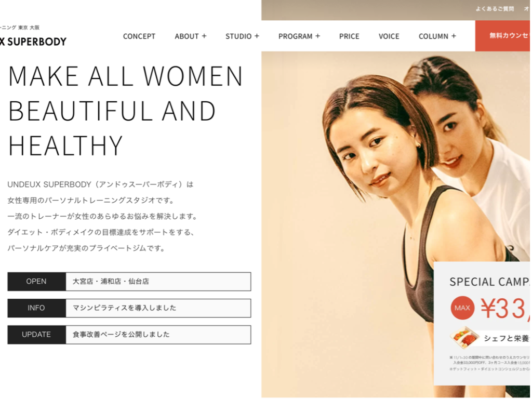Image resolution: width=532 pixels, height=399 pixels.
Task: Open the PRICE menu item
Action: click(349, 36)
